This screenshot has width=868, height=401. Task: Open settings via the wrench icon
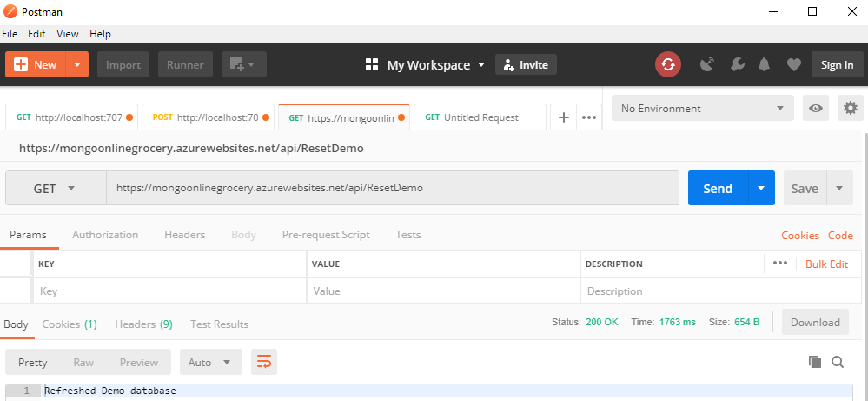click(737, 65)
